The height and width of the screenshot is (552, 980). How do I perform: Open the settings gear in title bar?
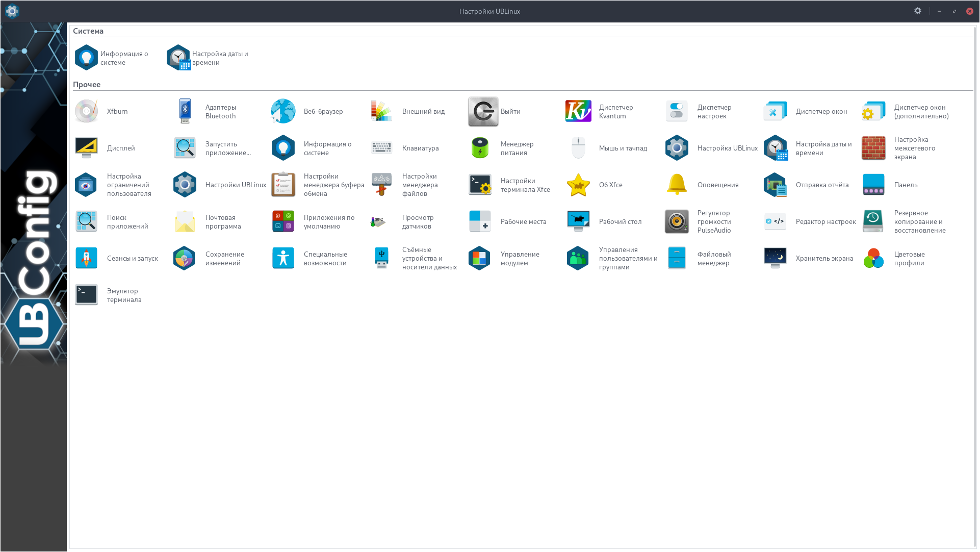(x=917, y=11)
